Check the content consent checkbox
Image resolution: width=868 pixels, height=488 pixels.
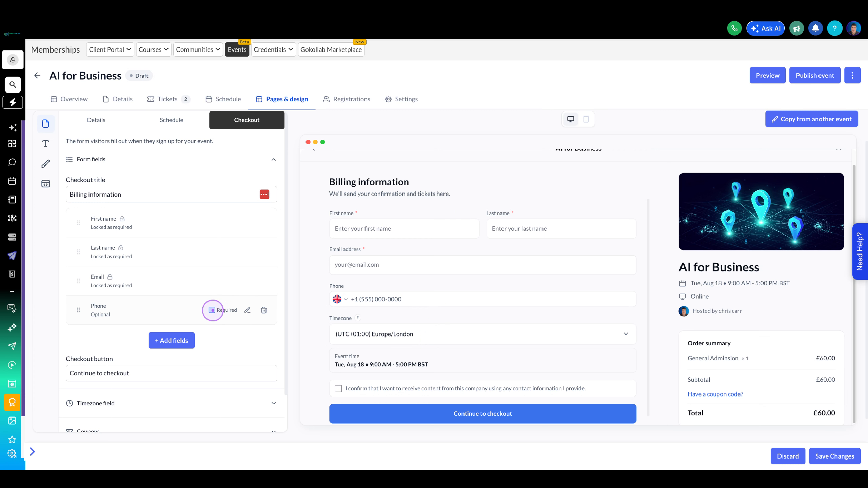coord(338,389)
